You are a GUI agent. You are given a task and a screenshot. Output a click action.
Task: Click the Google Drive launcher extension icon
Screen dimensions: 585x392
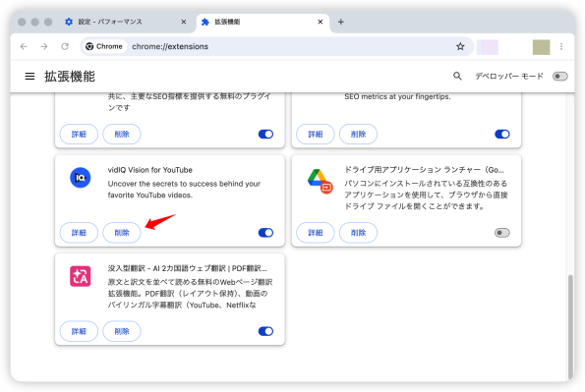[320, 182]
